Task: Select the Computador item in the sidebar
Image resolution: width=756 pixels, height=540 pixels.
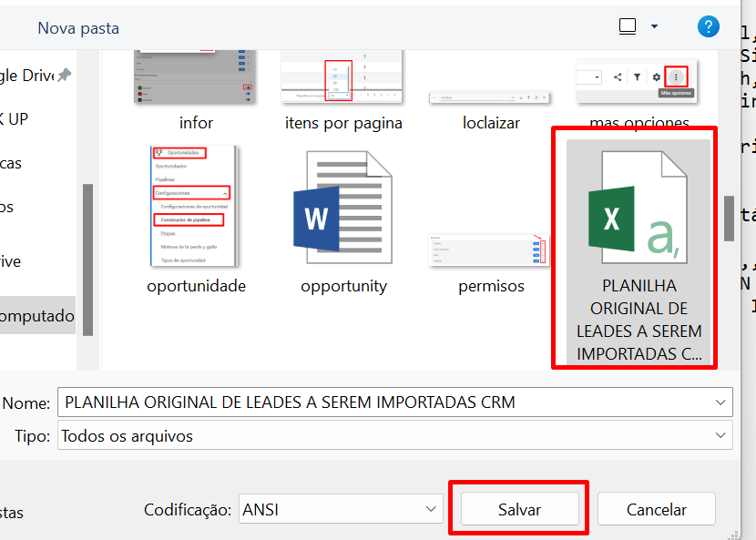Action: [x=37, y=315]
